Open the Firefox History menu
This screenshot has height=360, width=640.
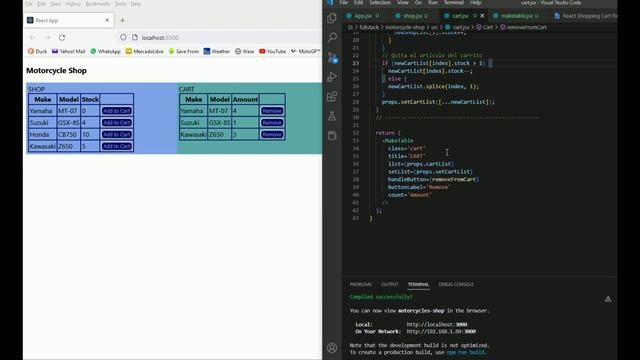click(73, 4)
